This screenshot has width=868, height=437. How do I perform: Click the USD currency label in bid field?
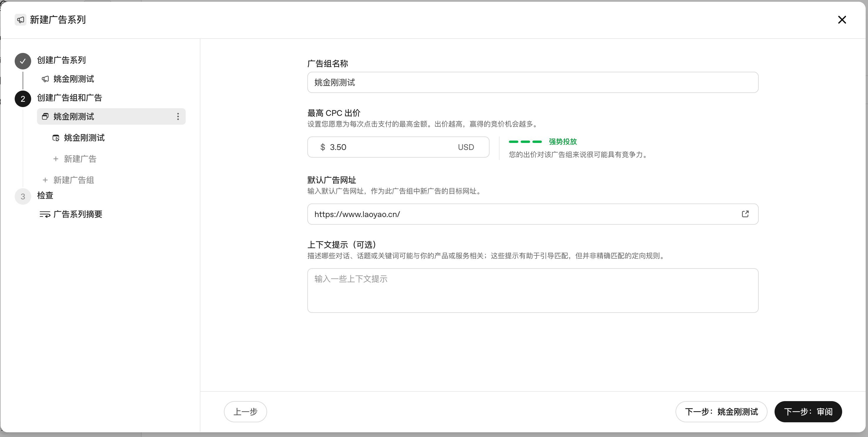[x=466, y=147]
